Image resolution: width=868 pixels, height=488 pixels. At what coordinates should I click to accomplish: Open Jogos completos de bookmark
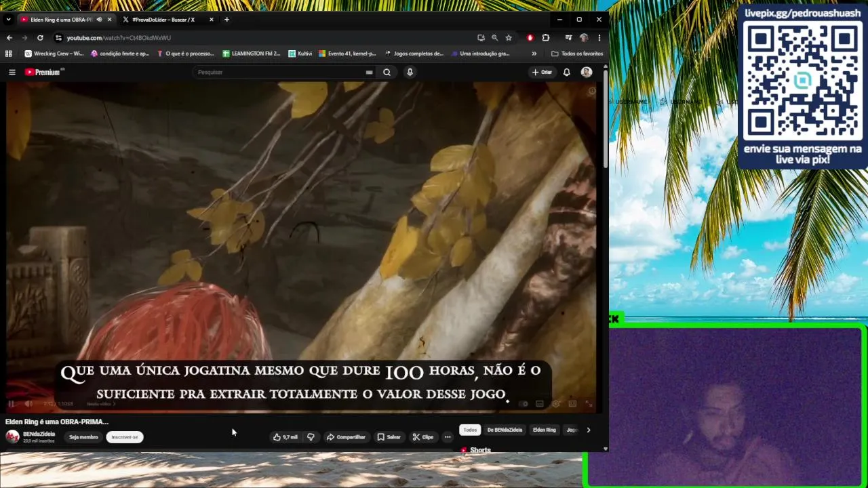[x=414, y=54]
